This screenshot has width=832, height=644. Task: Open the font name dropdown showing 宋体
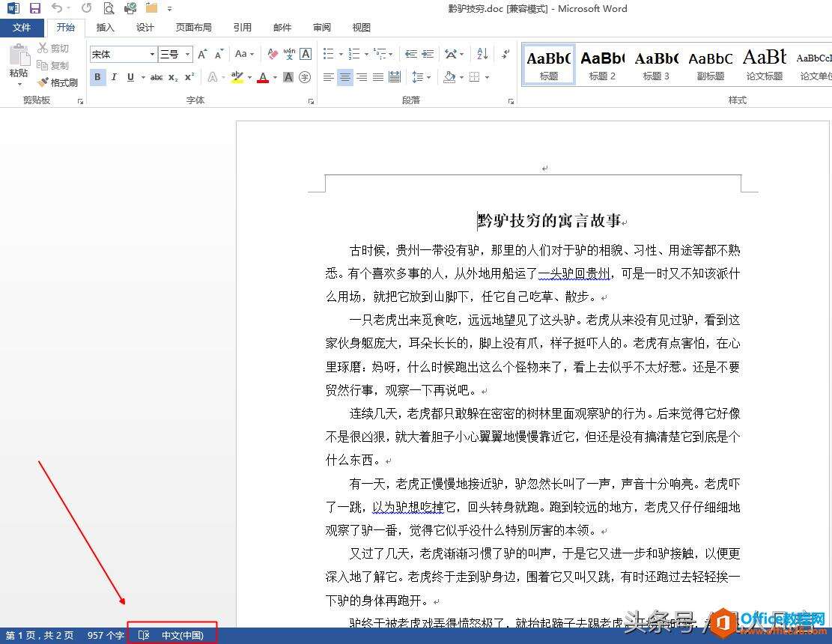(x=123, y=54)
